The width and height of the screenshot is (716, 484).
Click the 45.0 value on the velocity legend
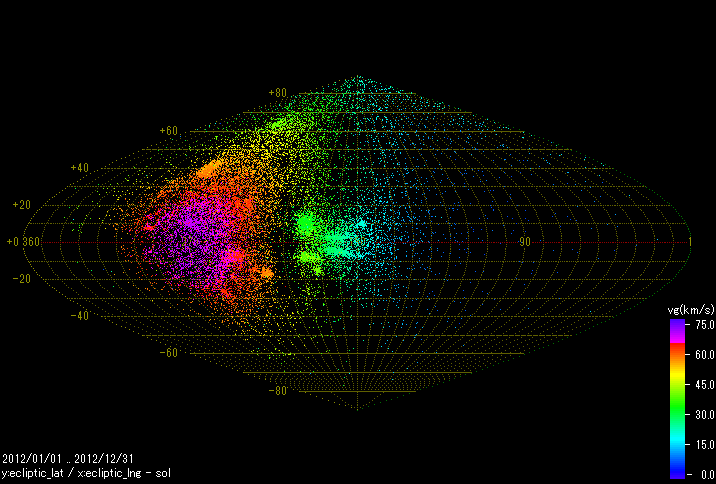pyautogui.click(x=705, y=385)
